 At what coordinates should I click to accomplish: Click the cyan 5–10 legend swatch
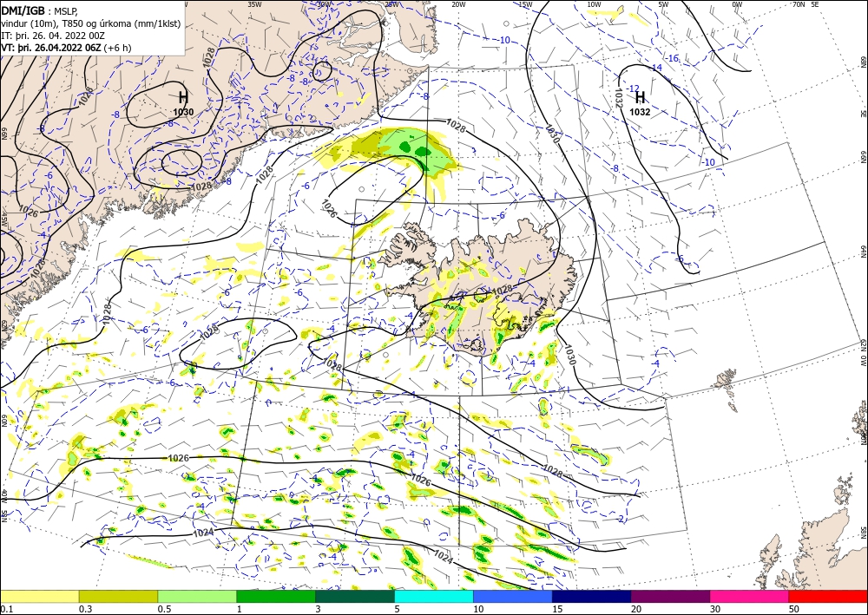pos(434,596)
